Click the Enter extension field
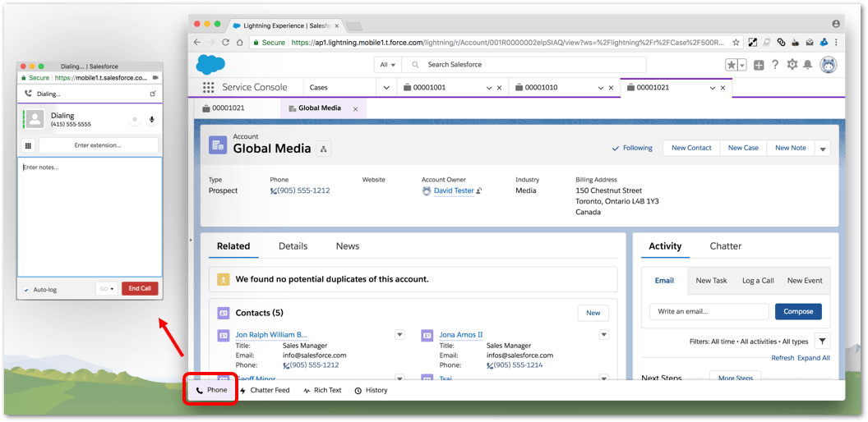The width and height of the screenshot is (868, 422). (99, 145)
